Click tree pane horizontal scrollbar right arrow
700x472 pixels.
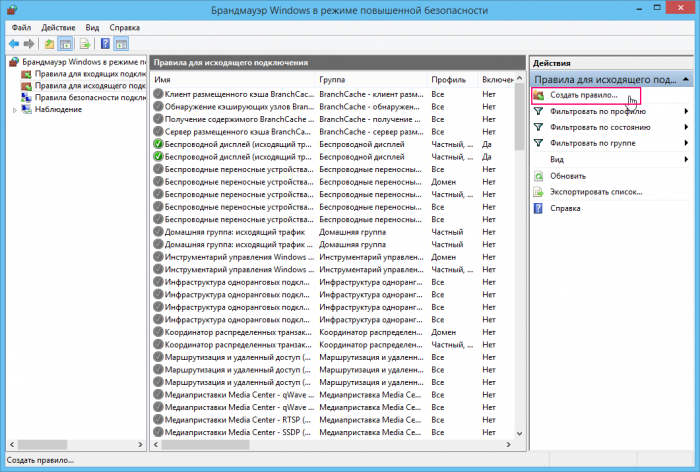click(x=140, y=445)
